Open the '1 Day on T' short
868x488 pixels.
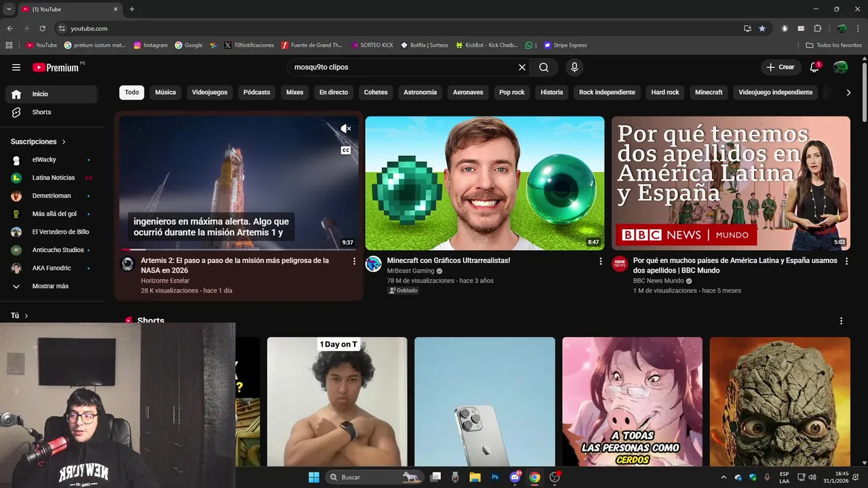(x=337, y=401)
